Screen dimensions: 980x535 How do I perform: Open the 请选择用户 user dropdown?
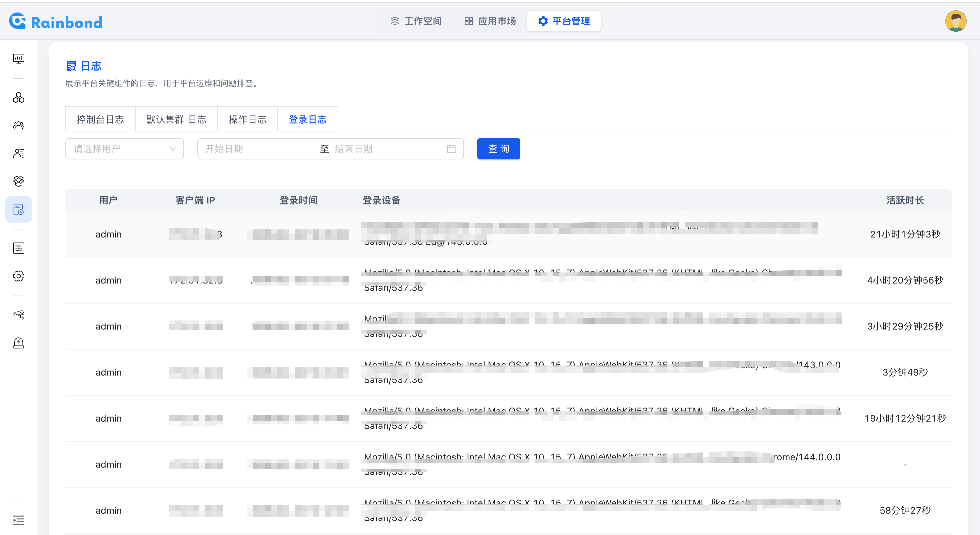[x=124, y=149]
